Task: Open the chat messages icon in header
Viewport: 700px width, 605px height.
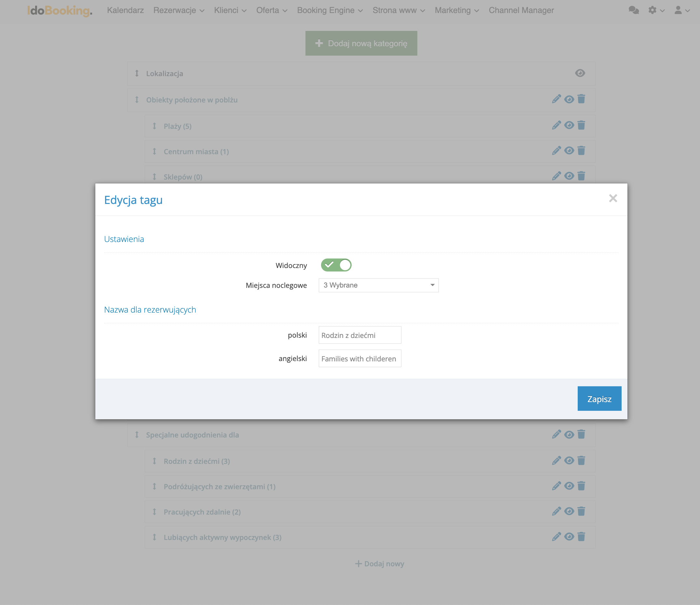Action: point(633,10)
